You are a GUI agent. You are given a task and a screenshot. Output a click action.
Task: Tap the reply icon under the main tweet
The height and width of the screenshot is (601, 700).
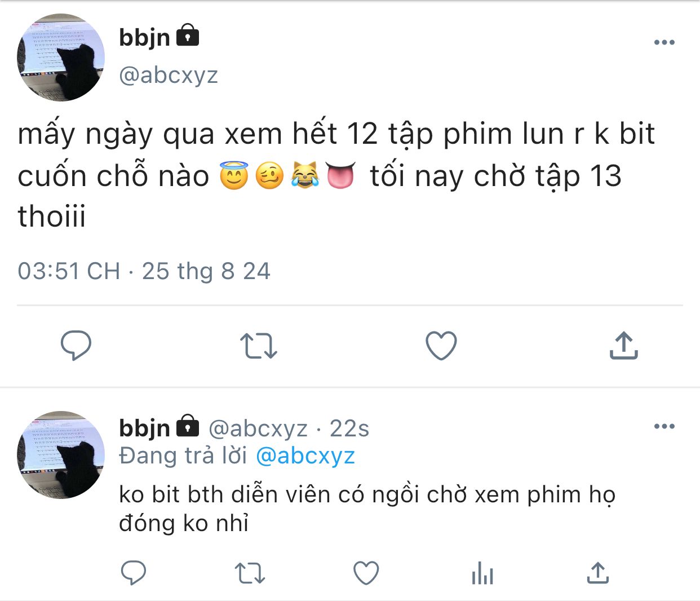click(x=76, y=346)
